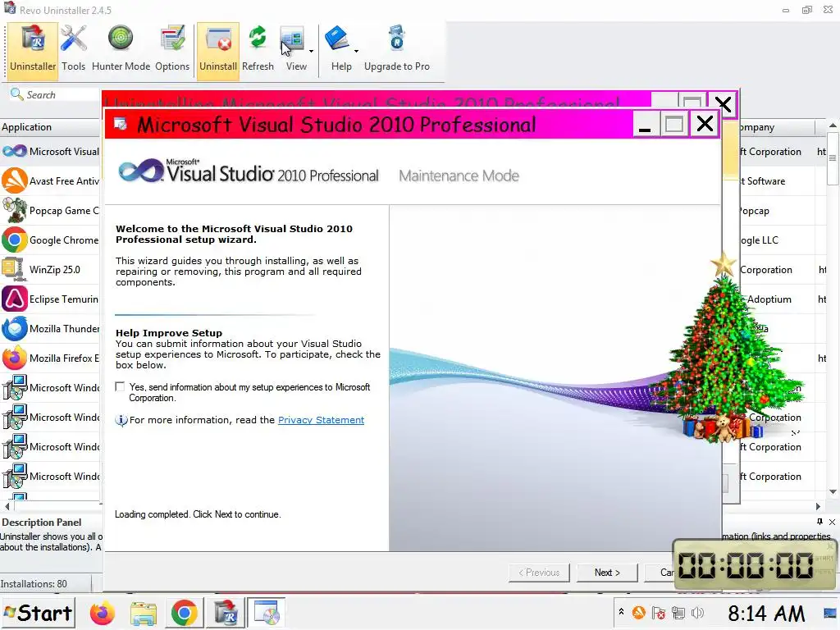Open the Help book icon
Viewport: 840px width, 630px height.
(x=337, y=39)
